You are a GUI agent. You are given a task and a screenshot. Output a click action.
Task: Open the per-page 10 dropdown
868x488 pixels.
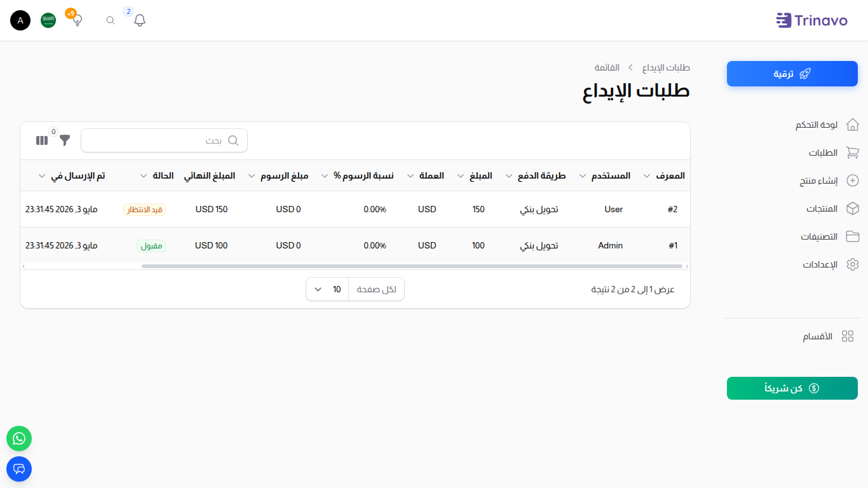point(327,289)
